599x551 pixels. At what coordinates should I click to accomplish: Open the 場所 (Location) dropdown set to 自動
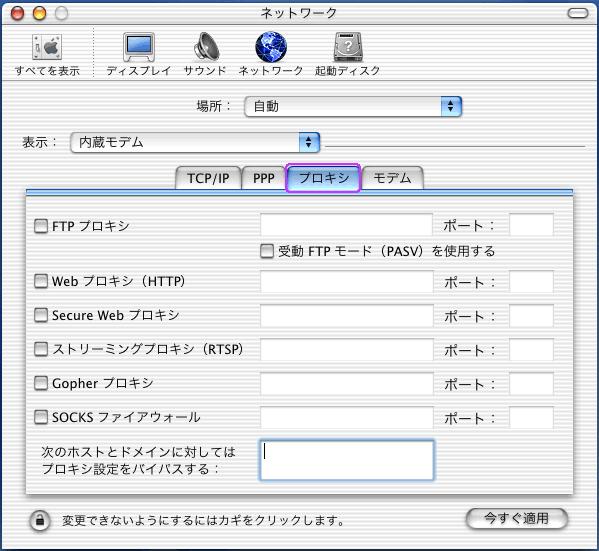coord(353,106)
